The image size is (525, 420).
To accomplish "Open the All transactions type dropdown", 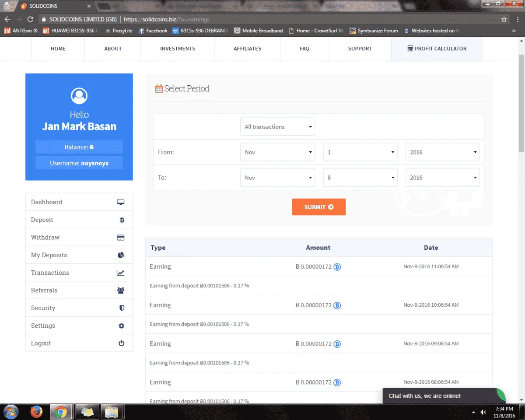I will (x=277, y=127).
